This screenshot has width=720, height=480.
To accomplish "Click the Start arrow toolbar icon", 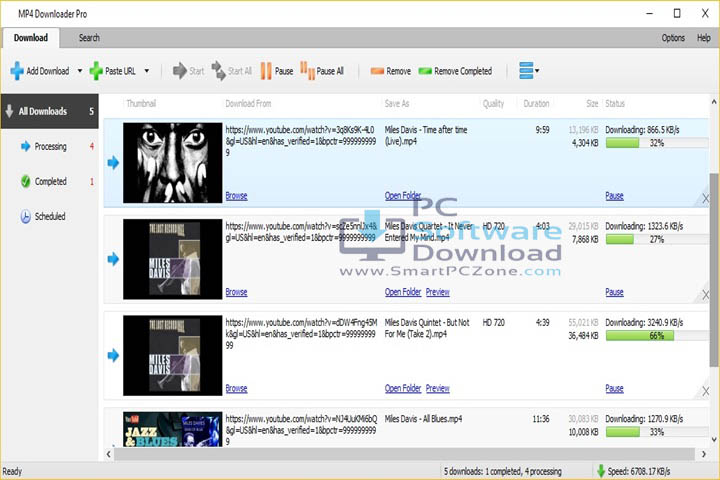I will tap(180, 71).
